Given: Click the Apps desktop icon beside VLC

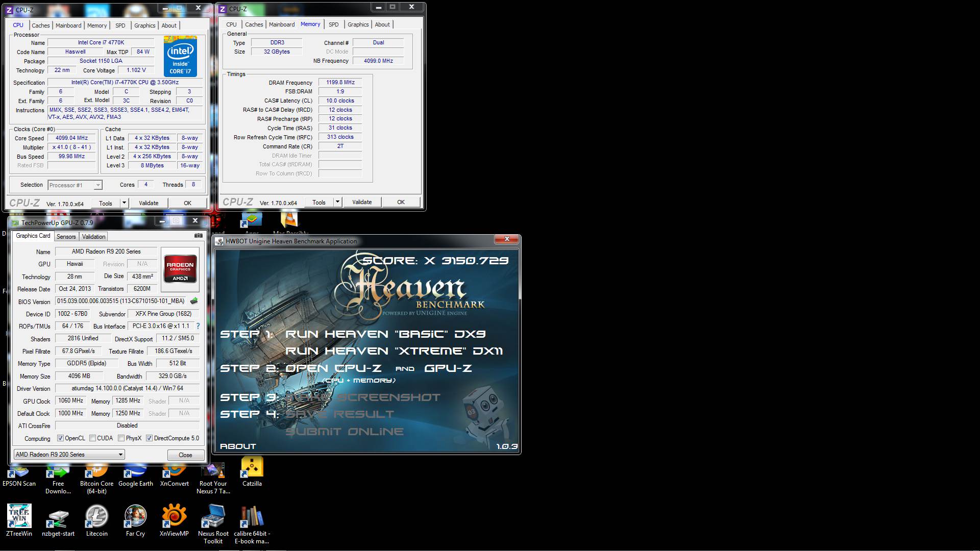Looking at the screenshot, I should click(252, 220).
